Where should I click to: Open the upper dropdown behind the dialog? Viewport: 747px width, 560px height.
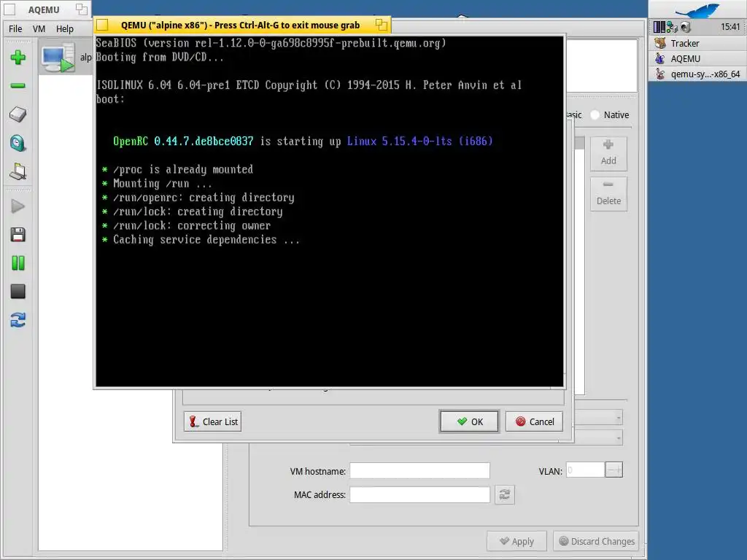[599, 418]
